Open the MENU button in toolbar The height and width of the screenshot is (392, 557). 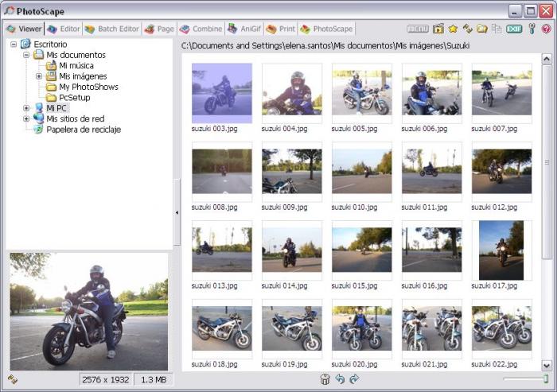coord(418,29)
